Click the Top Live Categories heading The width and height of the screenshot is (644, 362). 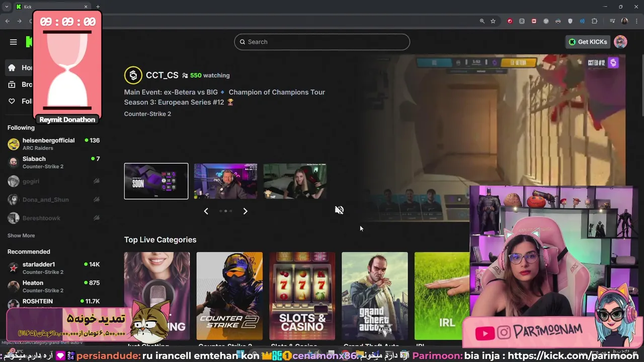pyautogui.click(x=160, y=240)
